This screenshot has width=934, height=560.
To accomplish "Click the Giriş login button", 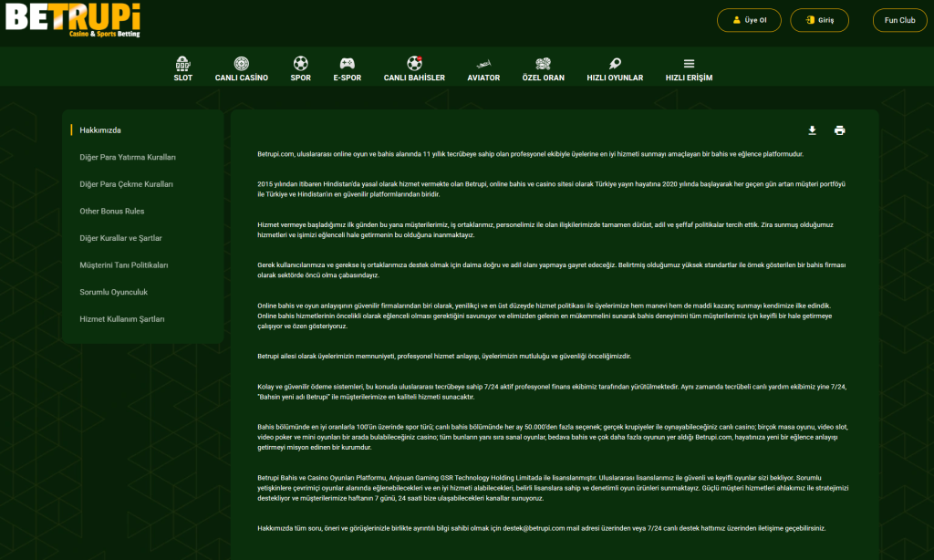I will 820,20.
